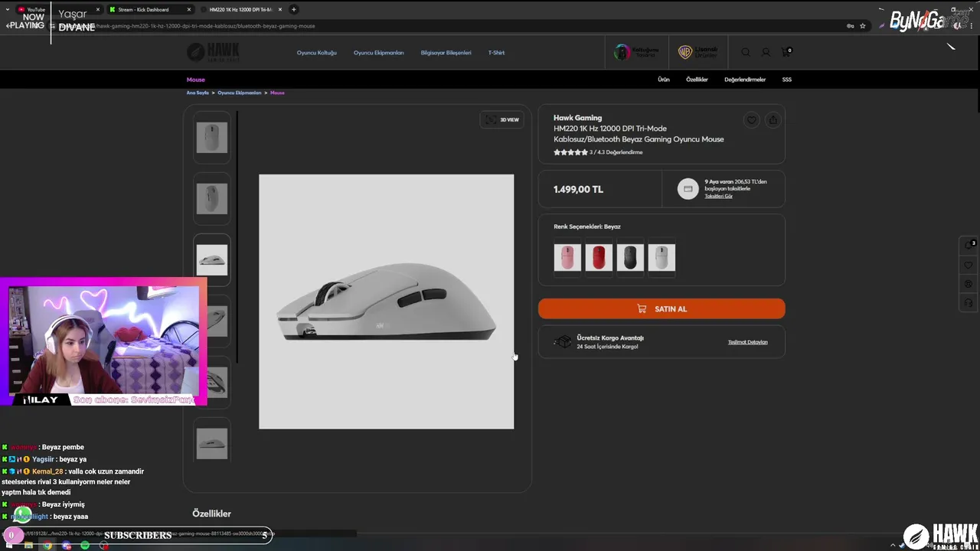Screen dimensions: 980x551
Task: Switch to Stream - Kick Dashboard tab
Action: [x=151, y=9]
